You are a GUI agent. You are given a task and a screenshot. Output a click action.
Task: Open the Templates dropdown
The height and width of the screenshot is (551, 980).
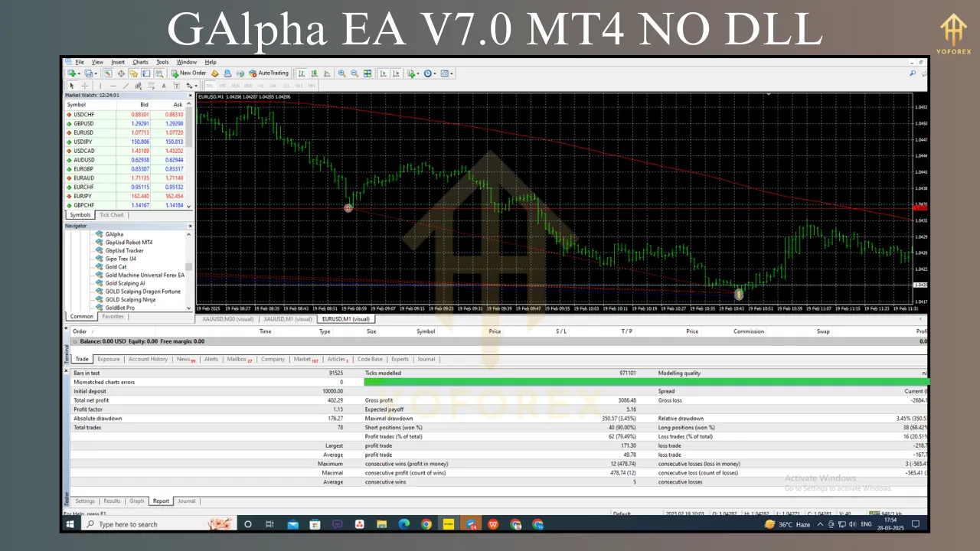[x=447, y=73]
